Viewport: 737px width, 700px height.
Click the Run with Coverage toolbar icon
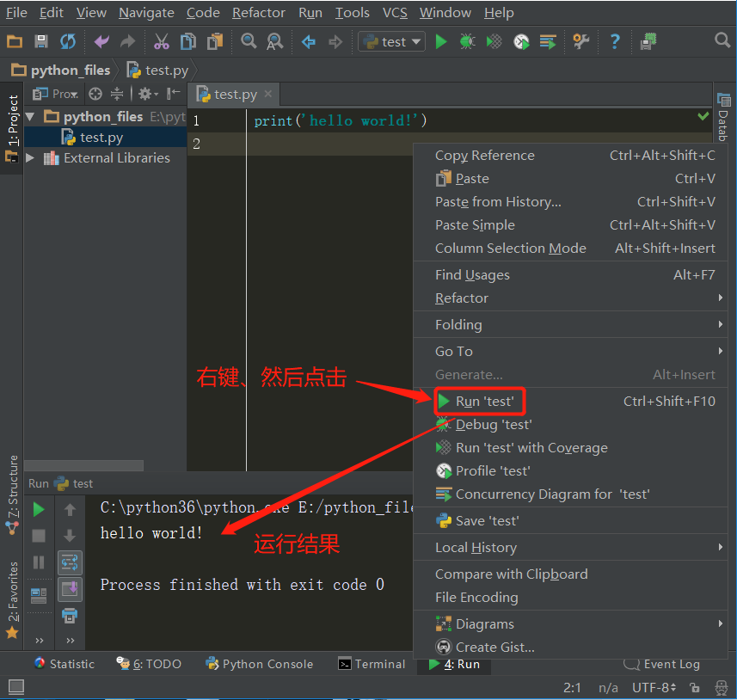click(x=494, y=41)
